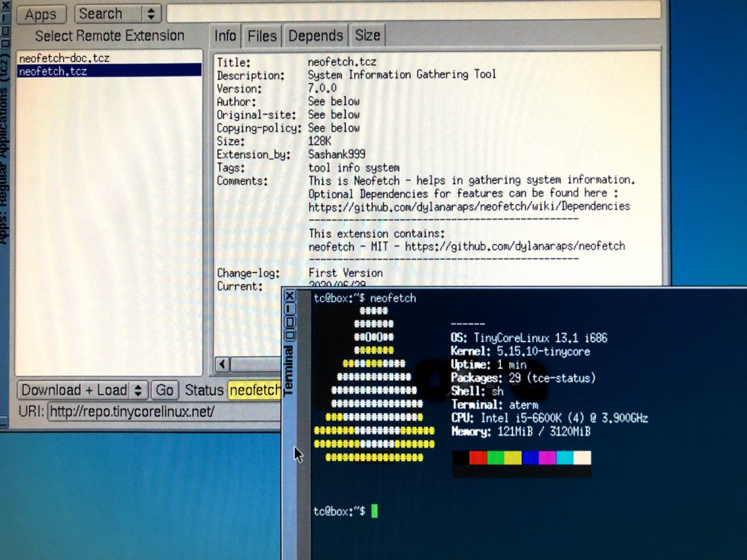
Task: Click the cyan neofetch color block
Action: click(565, 458)
